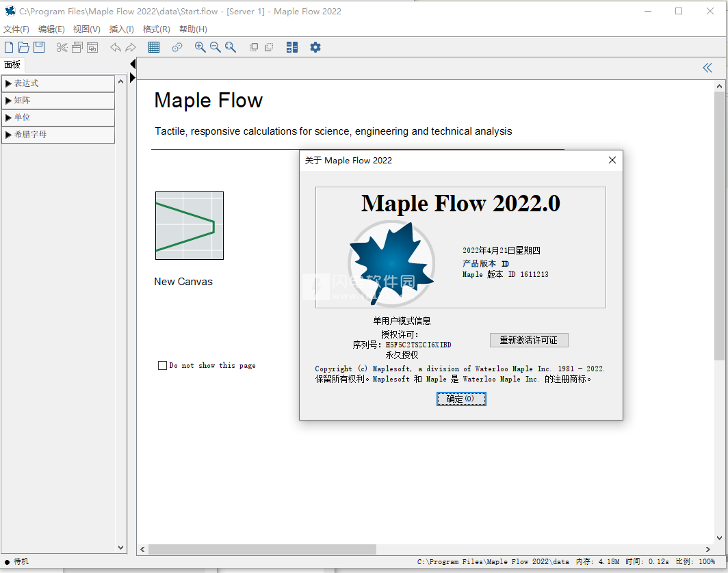Viewport: 728px width, 573px height.
Task: Click the 待机 status indicator
Action: click(17, 561)
